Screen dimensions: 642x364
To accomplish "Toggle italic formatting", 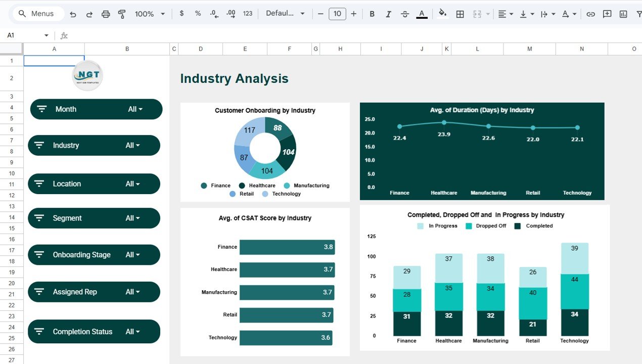I will 388,14.
